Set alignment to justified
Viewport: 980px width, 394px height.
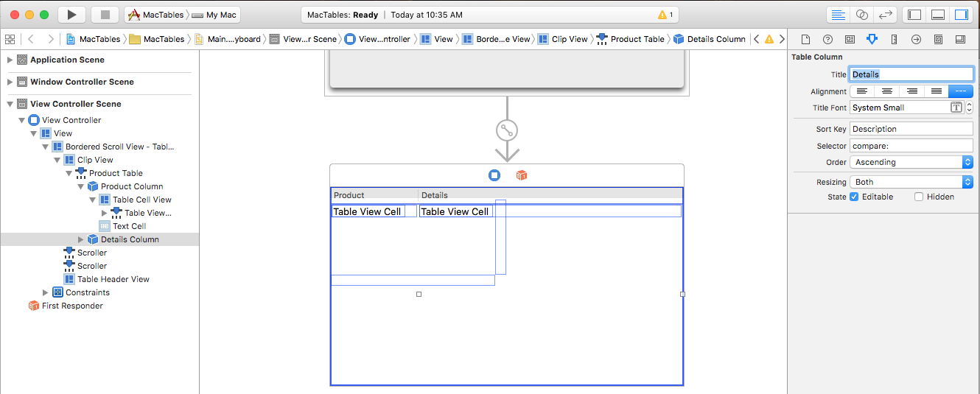pos(937,91)
